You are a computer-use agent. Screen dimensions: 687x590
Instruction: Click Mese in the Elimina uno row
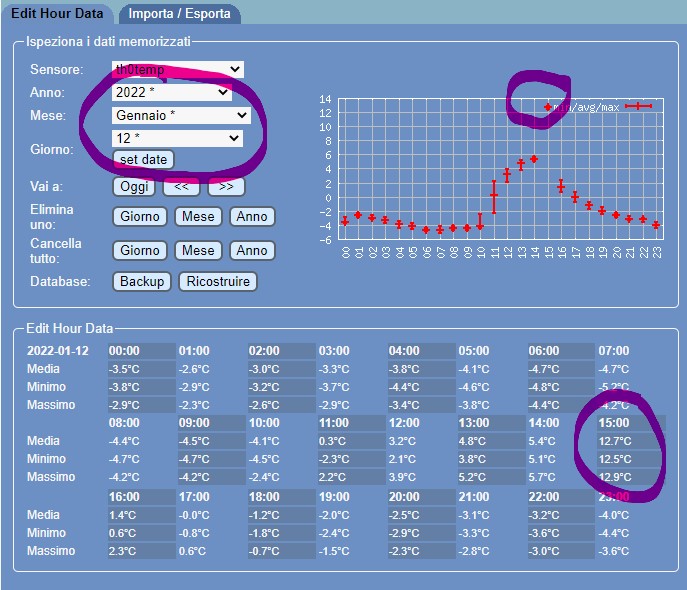[198, 216]
